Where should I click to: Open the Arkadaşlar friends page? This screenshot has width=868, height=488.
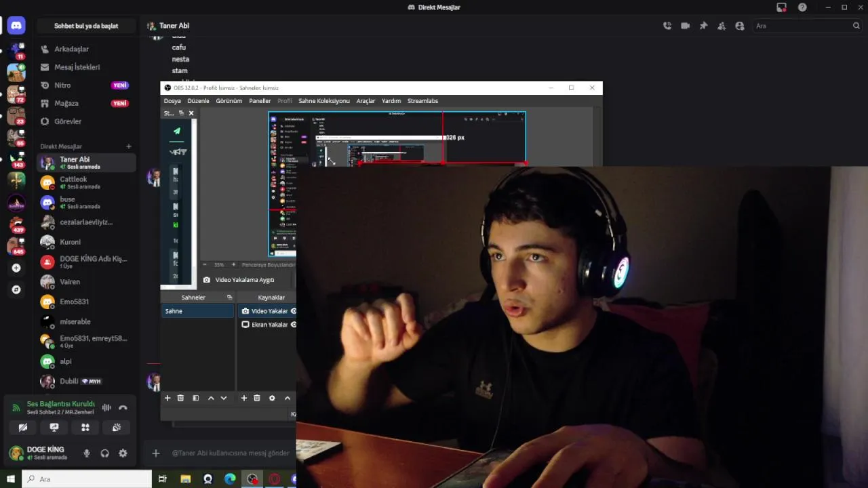[86, 49]
